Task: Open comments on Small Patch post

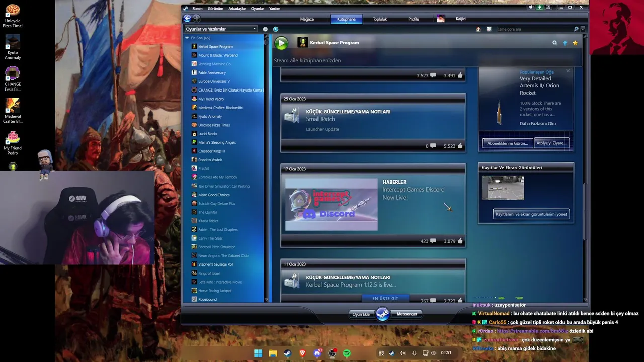Action: [x=433, y=146]
